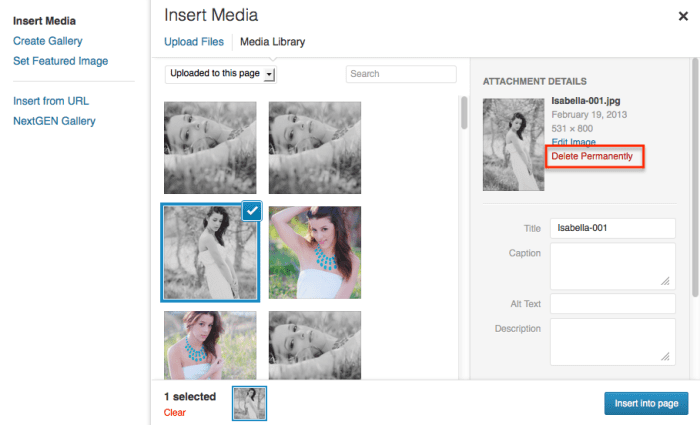Image resolution: width=700 pixels, height=425 pixels.
Task: Switch to the Media Library tab
Action: (272, 42)
